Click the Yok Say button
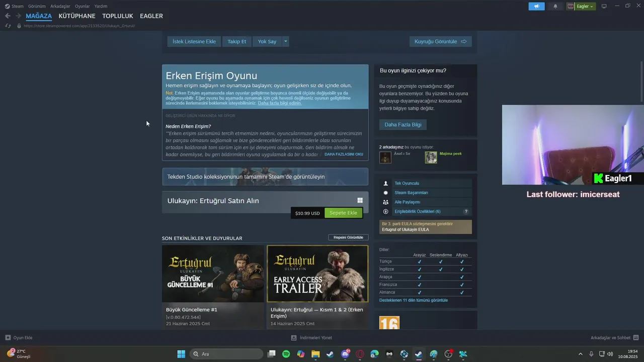The height and width of the screenshot is (362, 644). [x=267, y=41]
